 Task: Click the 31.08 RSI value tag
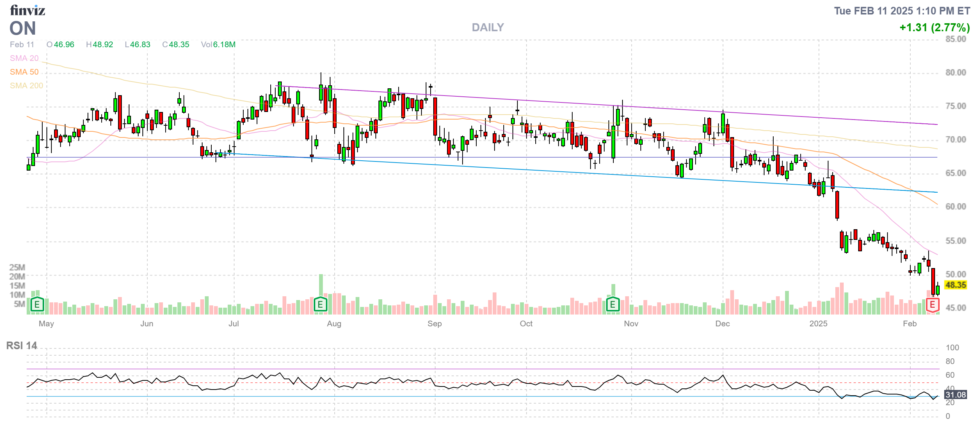coord(956,394)
